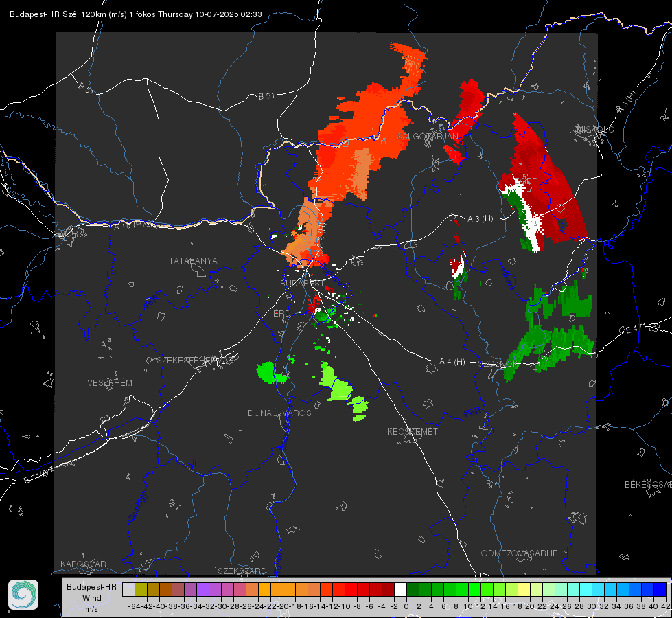Click the Budapest-HR Wind m/s legend title
The image size is (672, 618).
tap(91, 597)
